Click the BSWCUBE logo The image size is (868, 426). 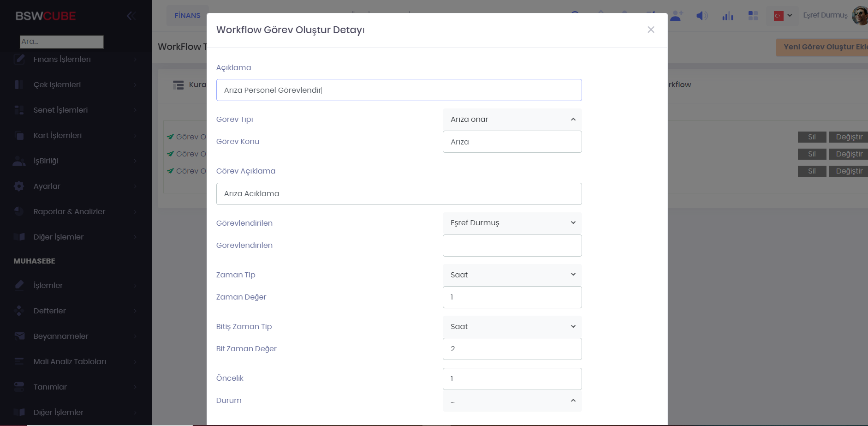[46, 16]
